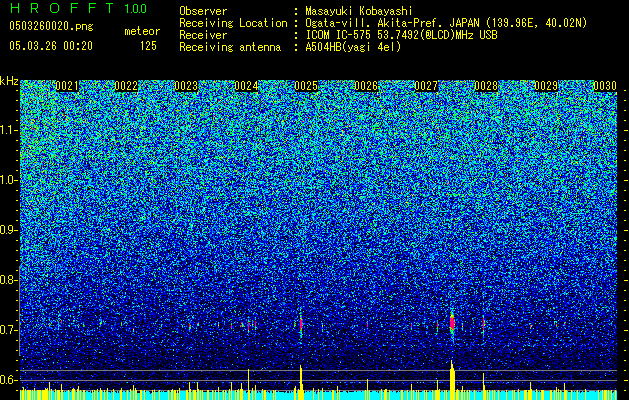
Task: Click the 1.1 kHz axis label
Action: pos(8,130)
